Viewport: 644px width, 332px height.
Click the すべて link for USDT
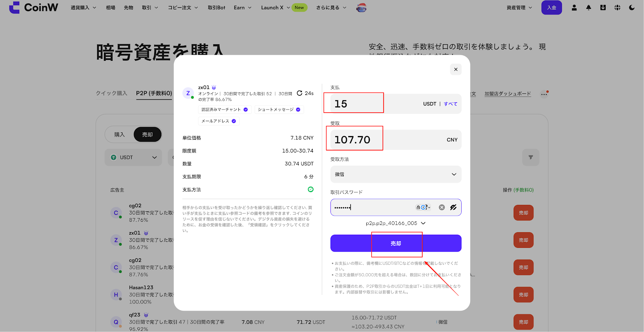point(450,104)
